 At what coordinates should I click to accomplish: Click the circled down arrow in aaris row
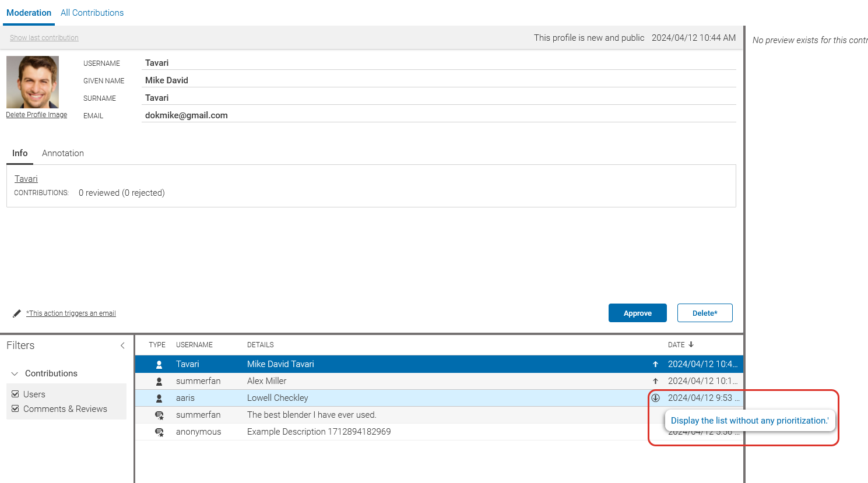[655, 398]
